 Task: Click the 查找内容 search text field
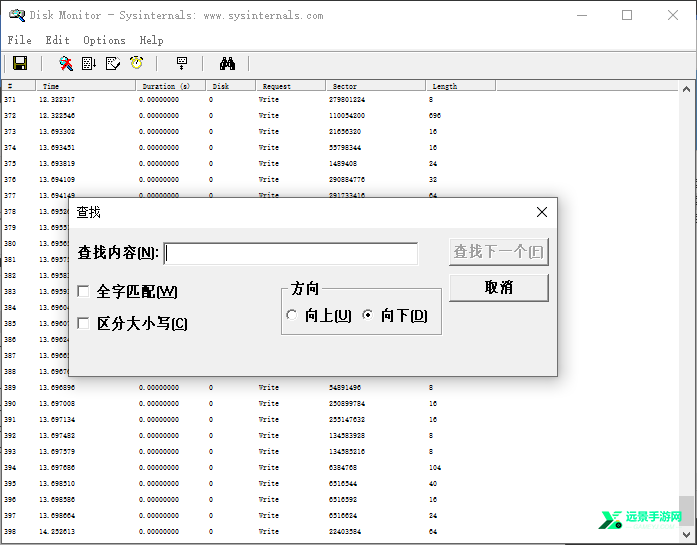click(x=291, y=253)
